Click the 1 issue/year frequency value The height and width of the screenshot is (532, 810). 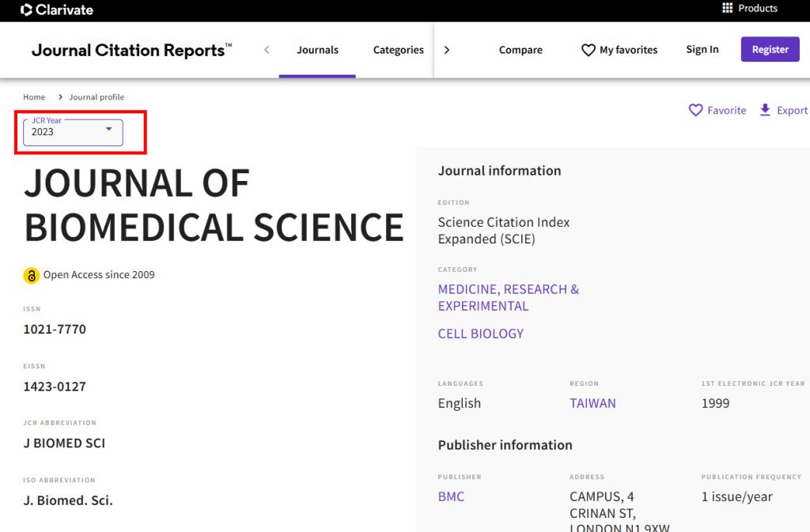(736, 497)
